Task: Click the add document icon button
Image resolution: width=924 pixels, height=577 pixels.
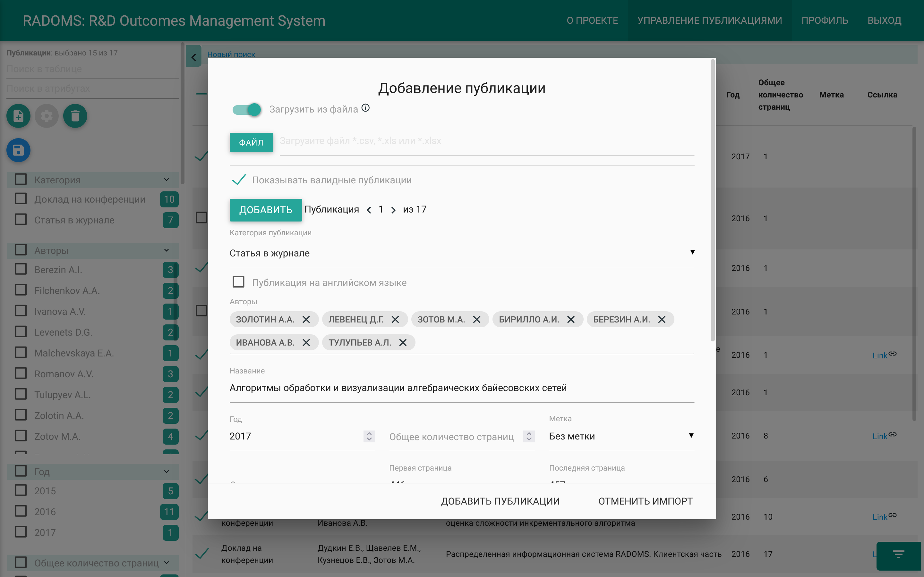Action: (x=18, y=116)
